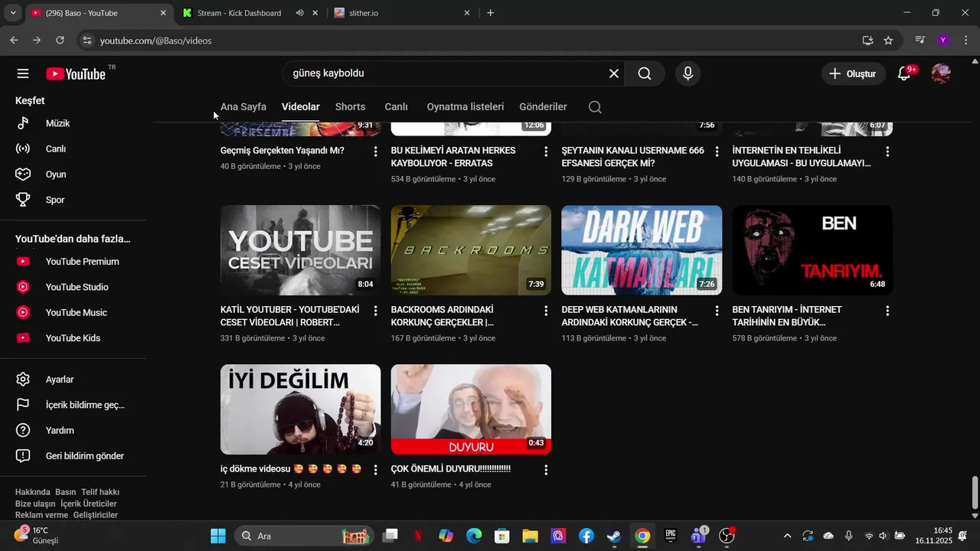Click the page vertical scrollbar thumb

(975, 493)
